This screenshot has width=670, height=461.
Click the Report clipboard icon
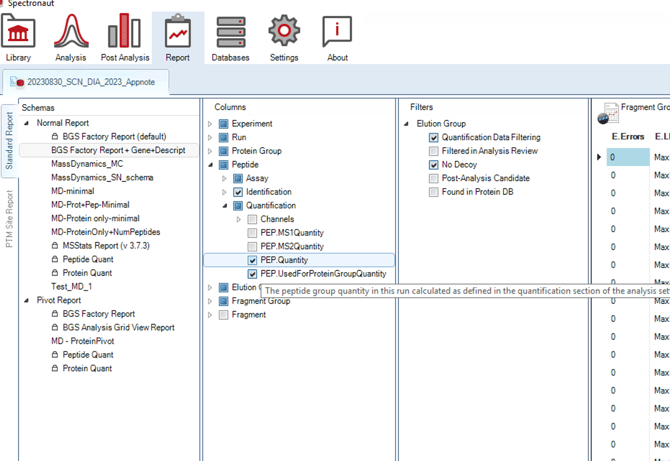click(x=178, y=32)
